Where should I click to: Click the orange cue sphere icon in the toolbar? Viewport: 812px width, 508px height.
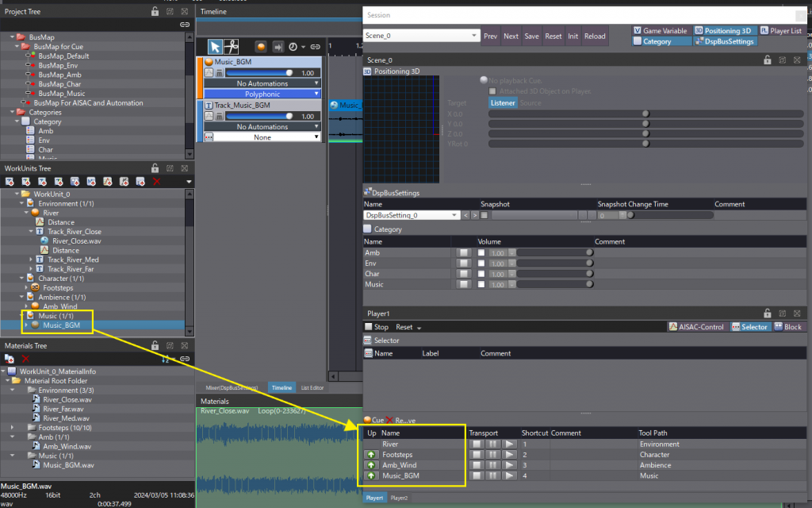point(261,48)
